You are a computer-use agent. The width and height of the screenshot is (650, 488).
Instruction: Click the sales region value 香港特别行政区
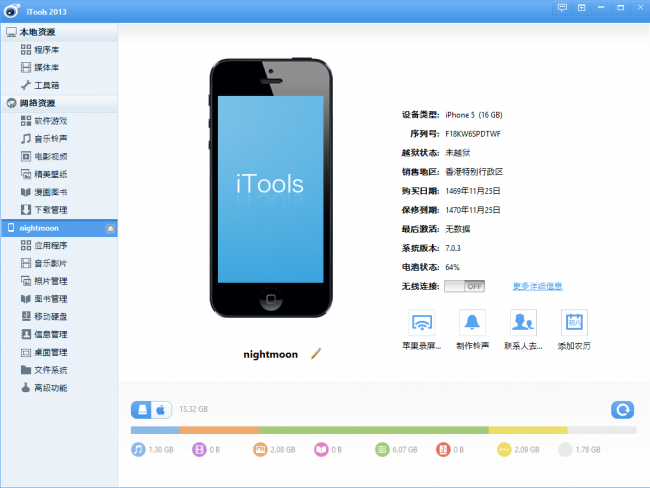pyautogui.click(x=474, y=172)
